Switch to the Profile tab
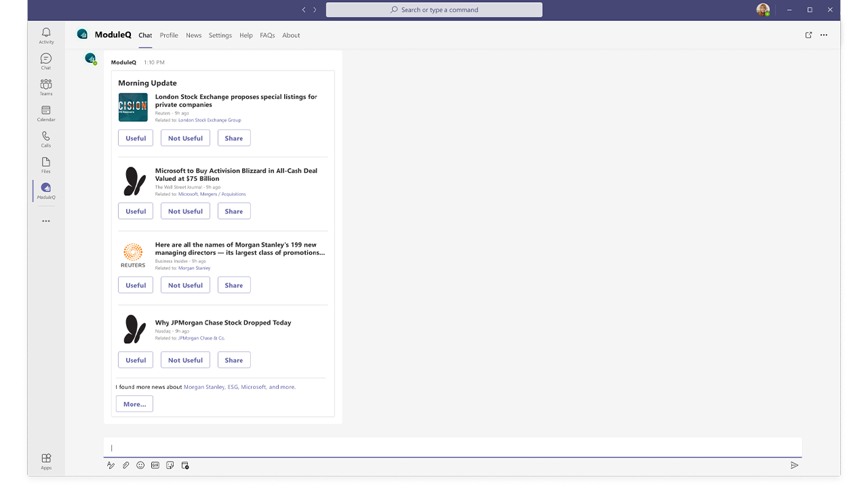The height and width of the screenshot is (488, 868). [169, 35]
